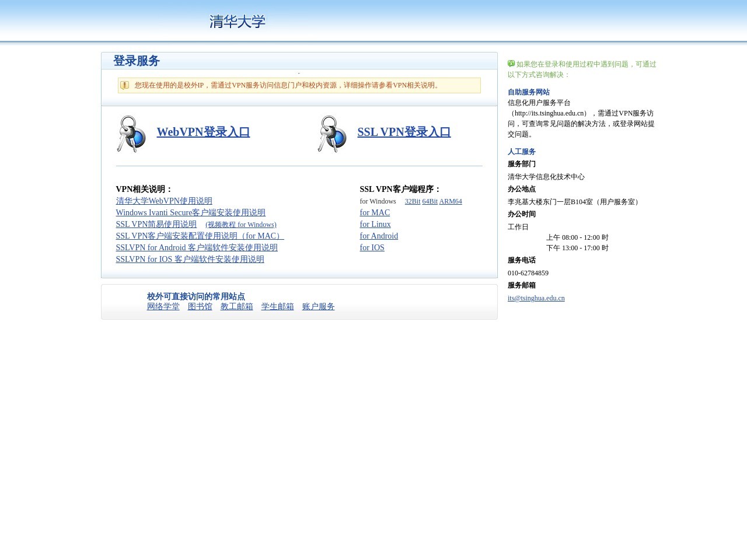Download the for Android client

pos(379,236)
